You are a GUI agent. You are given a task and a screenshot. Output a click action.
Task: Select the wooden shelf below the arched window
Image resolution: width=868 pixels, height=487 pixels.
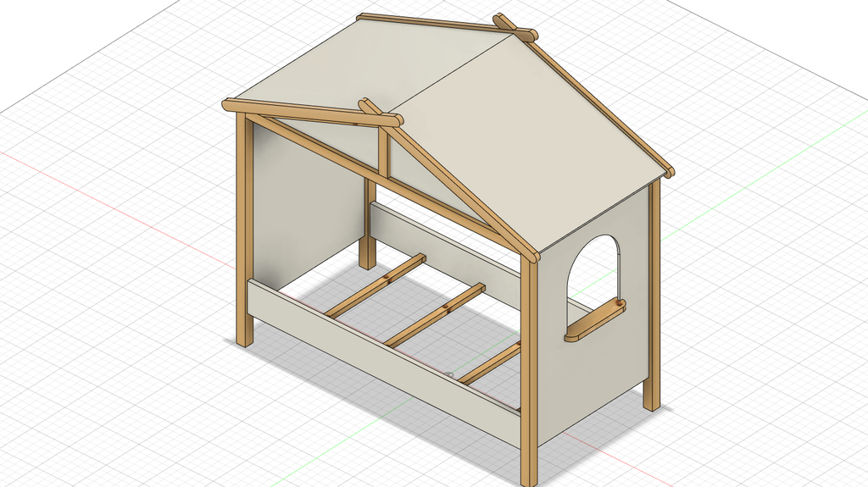click(594, 320)
